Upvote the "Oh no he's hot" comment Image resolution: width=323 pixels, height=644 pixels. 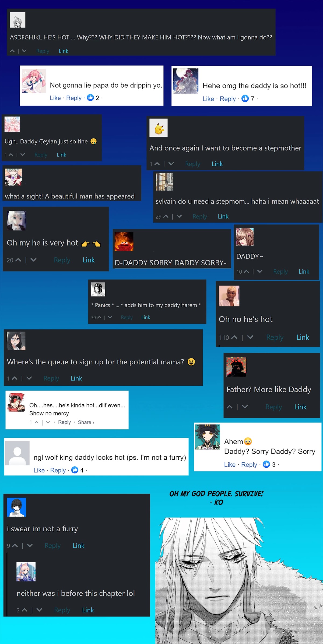(234, 337)
